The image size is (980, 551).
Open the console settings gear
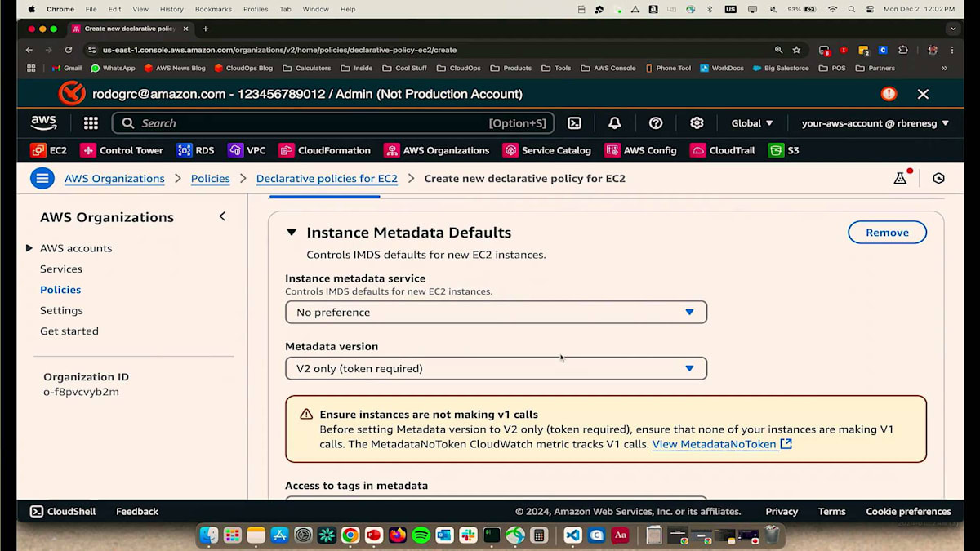(697, 123)
